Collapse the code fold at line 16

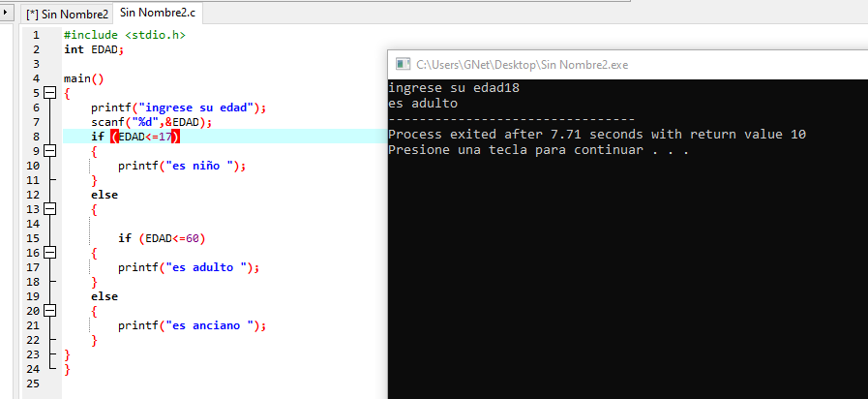[x=50, y=253]
